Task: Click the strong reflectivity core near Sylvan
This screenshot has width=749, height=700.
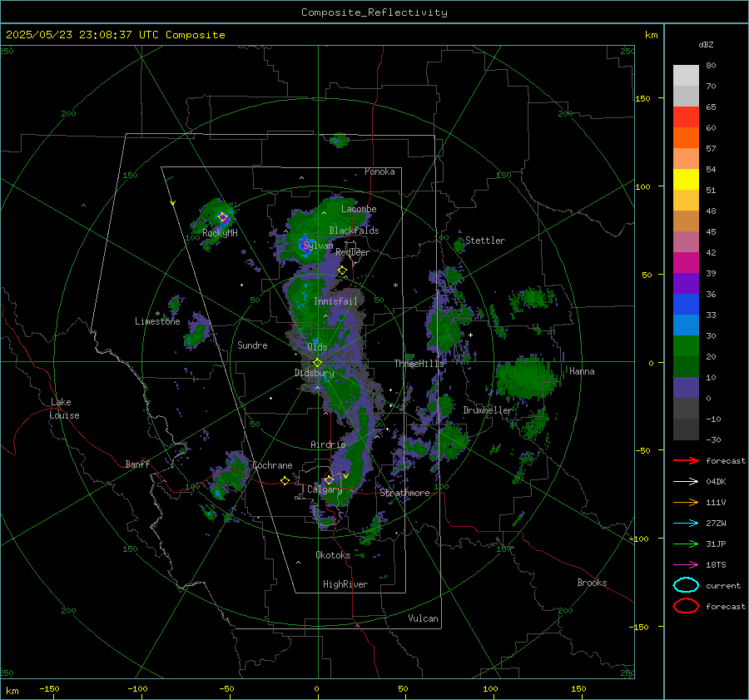Action: click(305, 244)
